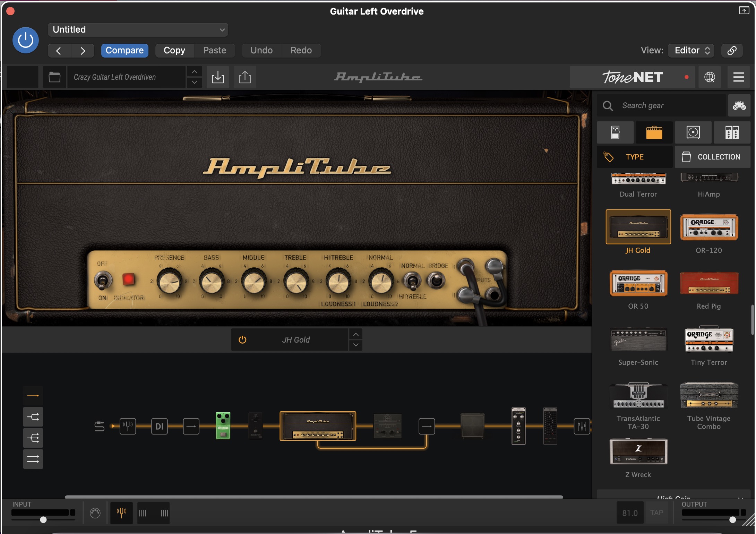Select the rack effects category tab
This screenshot has width=756, height=534.
coord(732,132)
